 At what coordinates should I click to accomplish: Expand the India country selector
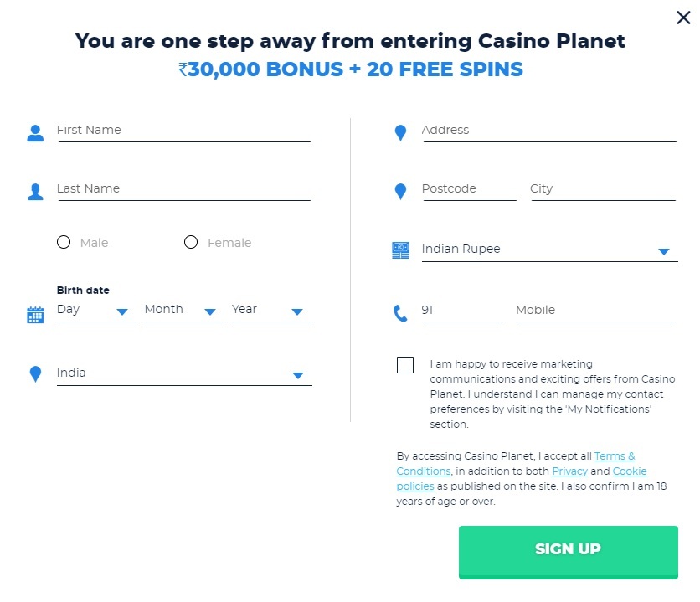(297, 375)
